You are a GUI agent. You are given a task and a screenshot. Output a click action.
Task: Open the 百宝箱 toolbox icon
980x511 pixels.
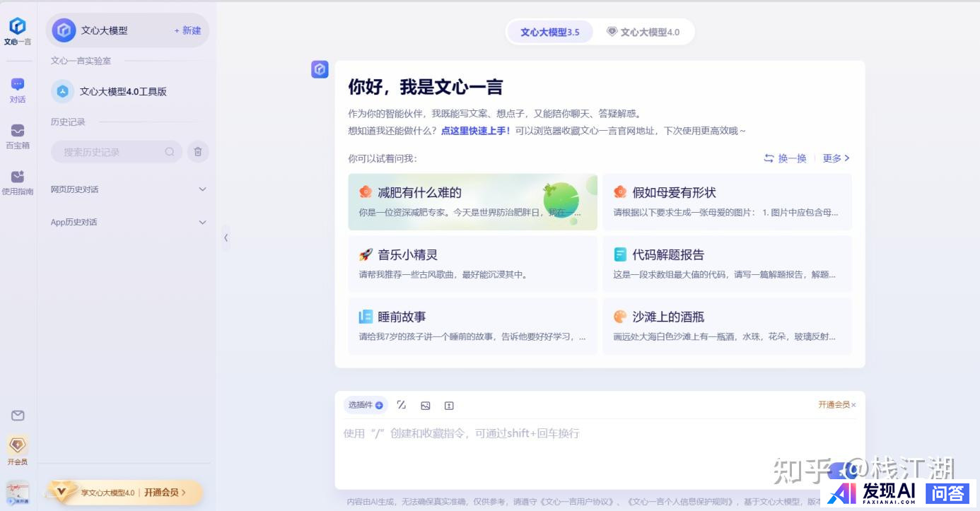point(18,131)
